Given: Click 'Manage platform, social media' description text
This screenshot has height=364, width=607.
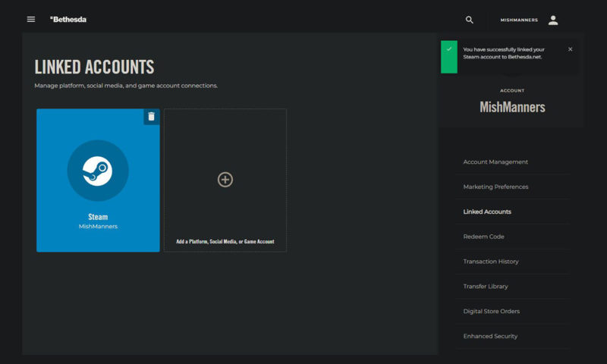Looking at the screenshot, I should pyautogui.click(x=126, y=86).
